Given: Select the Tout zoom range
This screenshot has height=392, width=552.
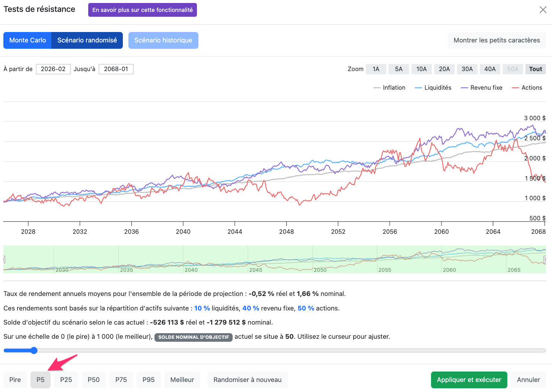Looking at the screenshot, I should point(535,69).
